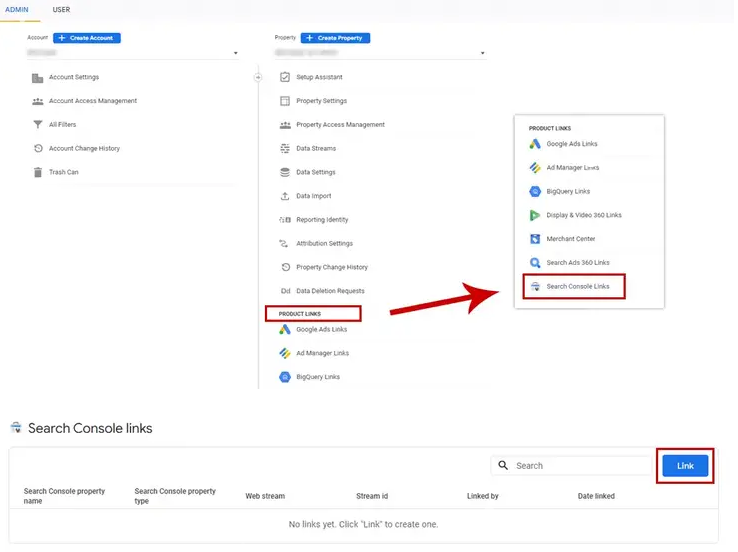Open Property Settings
The height and width of the screenshot is (552, 738).
click(321, 101)
